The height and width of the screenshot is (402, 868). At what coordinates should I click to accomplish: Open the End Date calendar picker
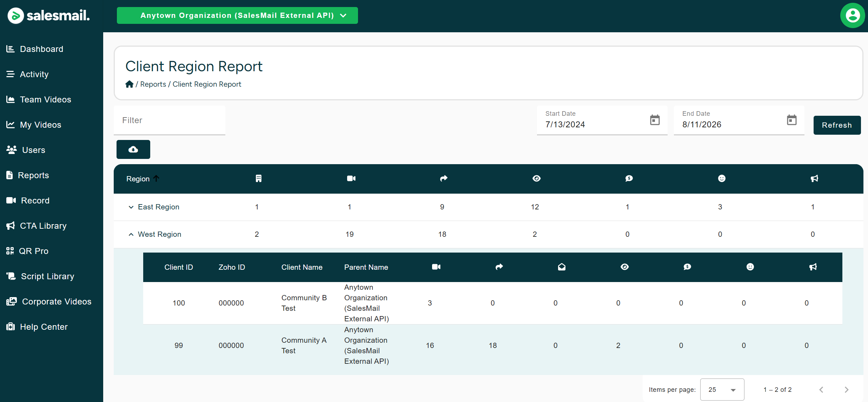click(792, 120)
